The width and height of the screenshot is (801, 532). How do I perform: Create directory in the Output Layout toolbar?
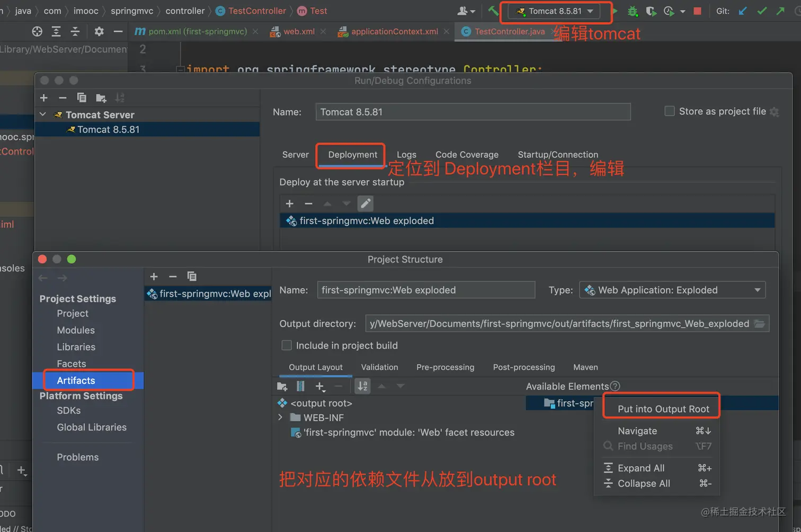click(x=282, y=386)
